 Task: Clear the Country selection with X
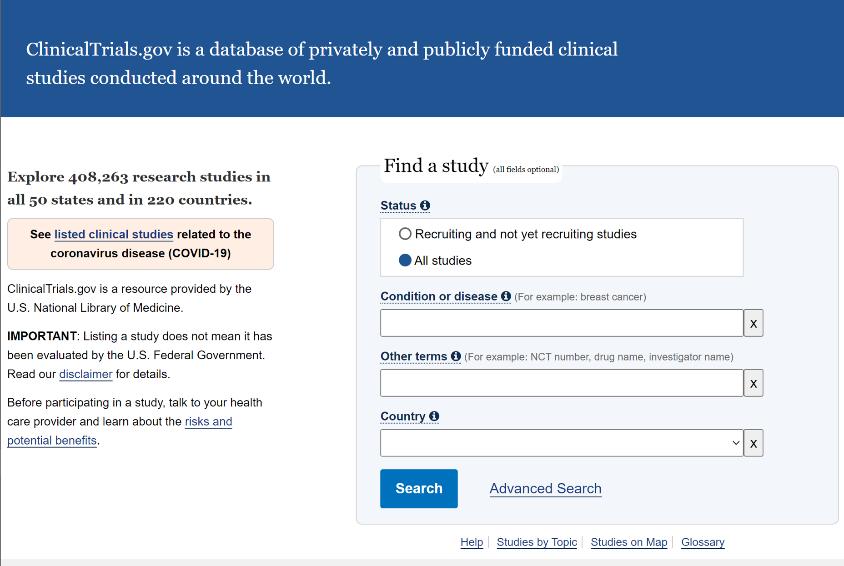click(754, 443)
